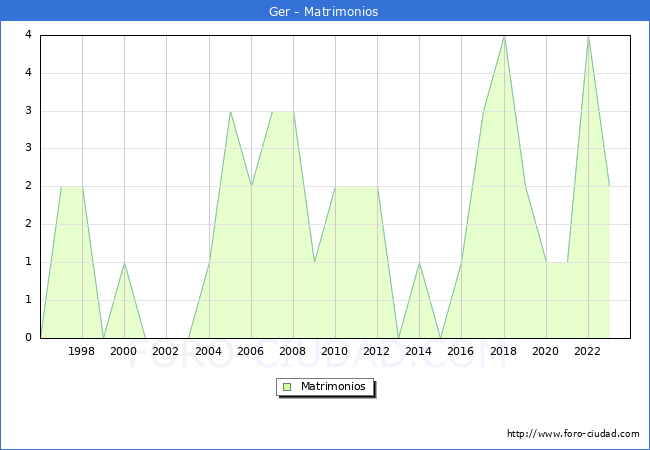Click the 2018 peak data point
Image resolution: width=650 pixels, height=450 pixels.
(504, 37)
